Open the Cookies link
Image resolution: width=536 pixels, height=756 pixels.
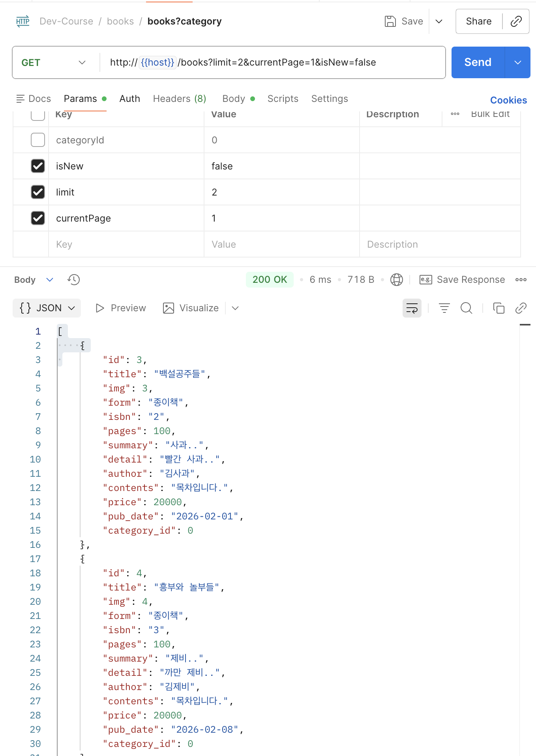click(508, 100)
